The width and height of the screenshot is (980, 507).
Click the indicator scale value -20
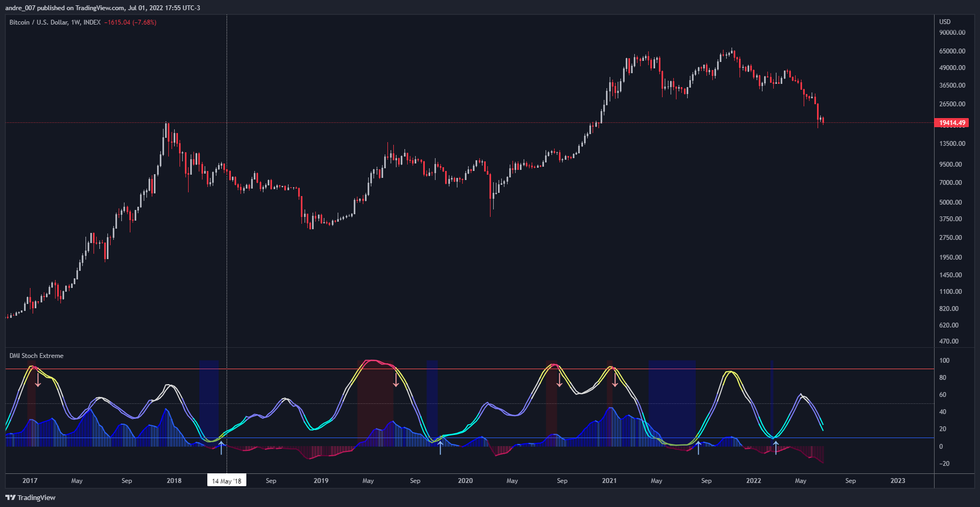point(945,464)
